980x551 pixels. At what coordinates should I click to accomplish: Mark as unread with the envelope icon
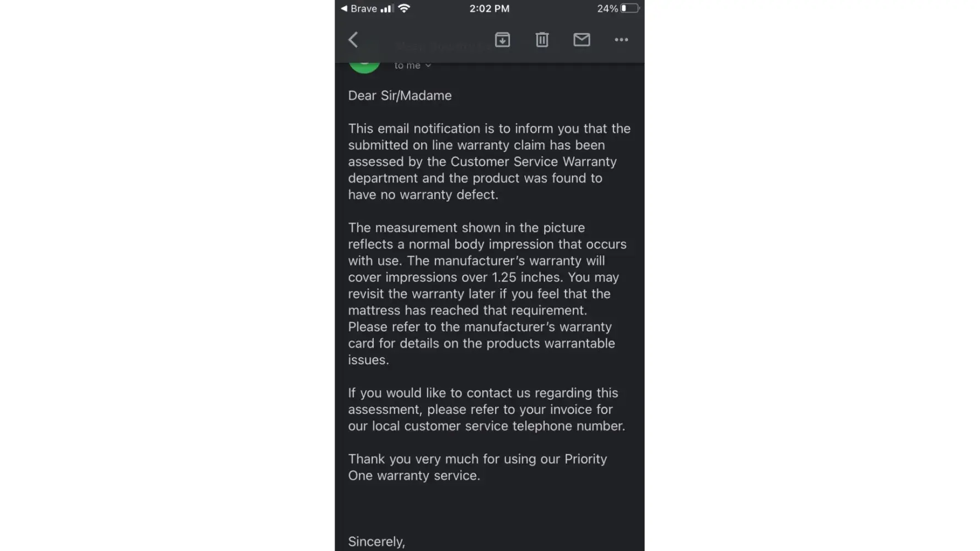click(x=581, y=40)
